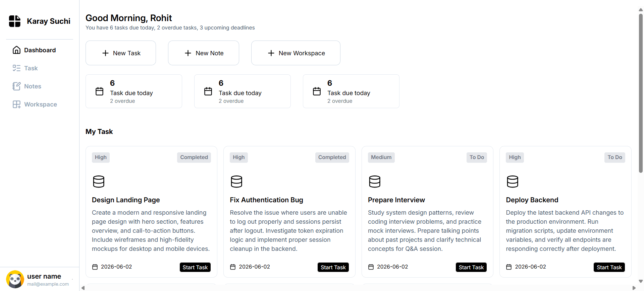Start Task for Prepare Interview
The image size is (644, 291).
tap(471, 267)
